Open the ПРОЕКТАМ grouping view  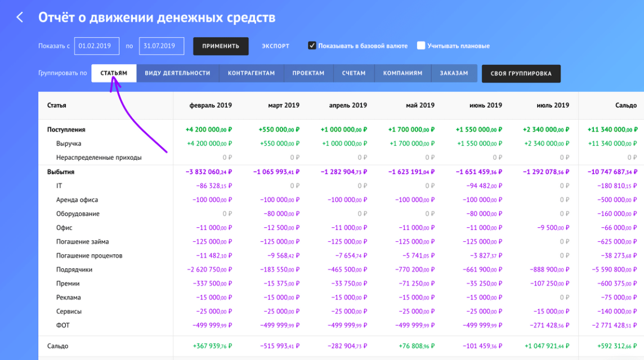coord(308,73)
